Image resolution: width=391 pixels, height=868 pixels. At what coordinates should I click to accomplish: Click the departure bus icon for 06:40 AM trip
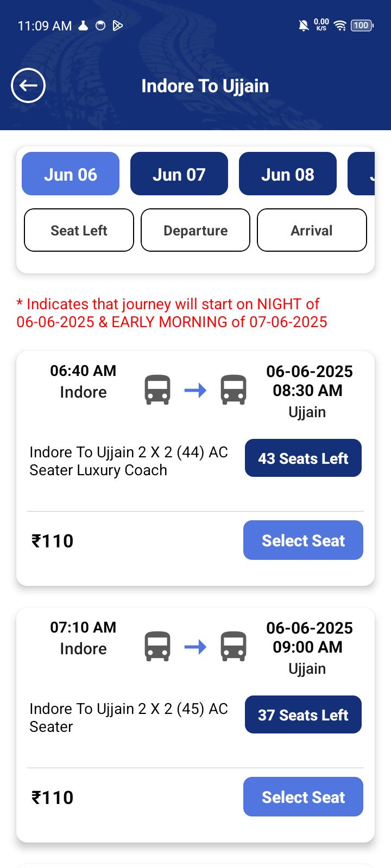[x=157, y=390]
